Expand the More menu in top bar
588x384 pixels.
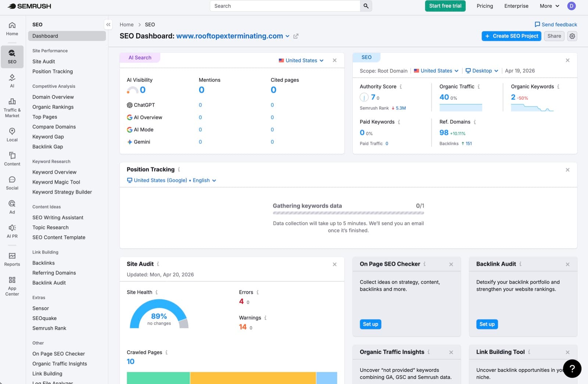click(x=549, y=6)
